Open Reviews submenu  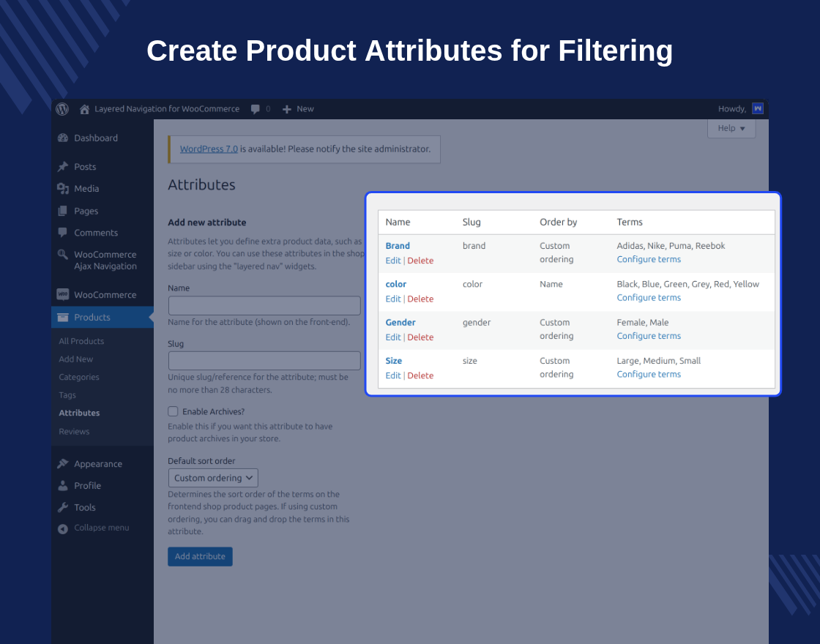[74, 431]
